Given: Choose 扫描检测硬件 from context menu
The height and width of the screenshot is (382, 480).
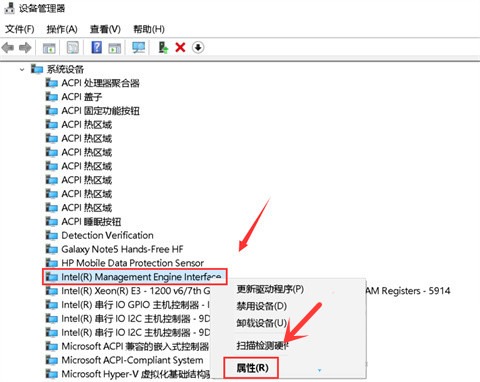Looking at the screenshot, I should 262,345.
